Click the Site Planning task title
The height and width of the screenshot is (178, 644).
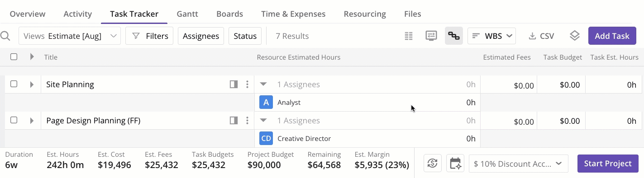tap(70, 84)
